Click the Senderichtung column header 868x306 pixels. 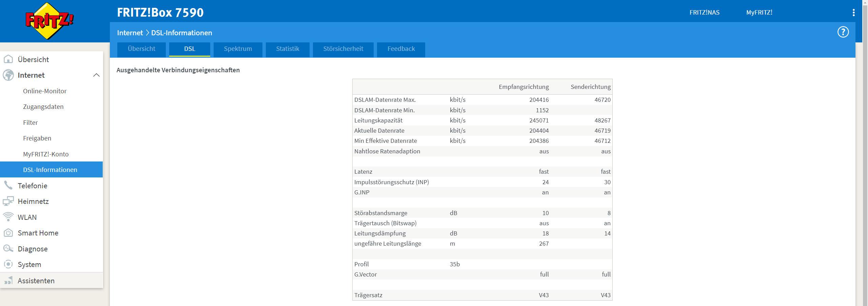(590, 87)
